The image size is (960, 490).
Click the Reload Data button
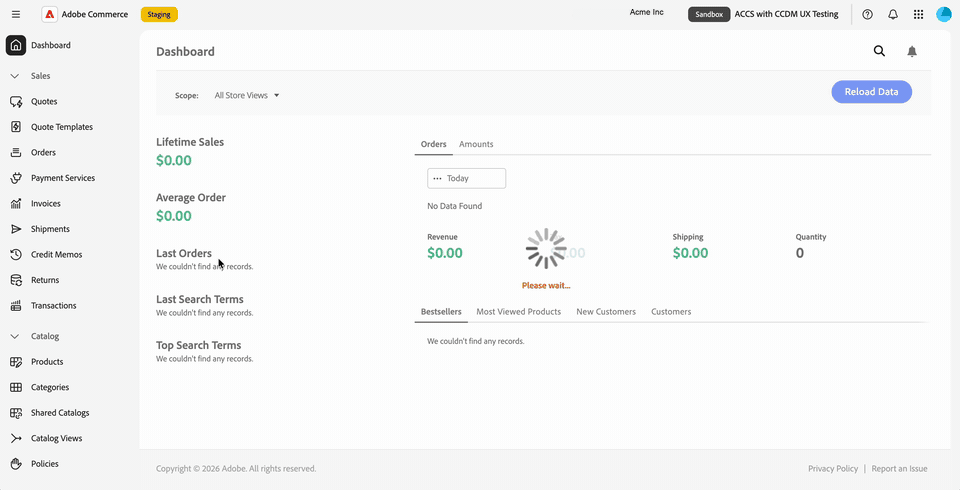point(872,92)
